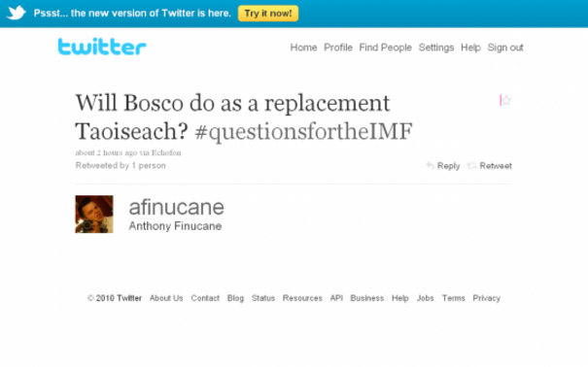Image resolution: width=588 pixels, height=367 pixels.
Task: Go to Home in the top navigation
Action: pos(303,48)
